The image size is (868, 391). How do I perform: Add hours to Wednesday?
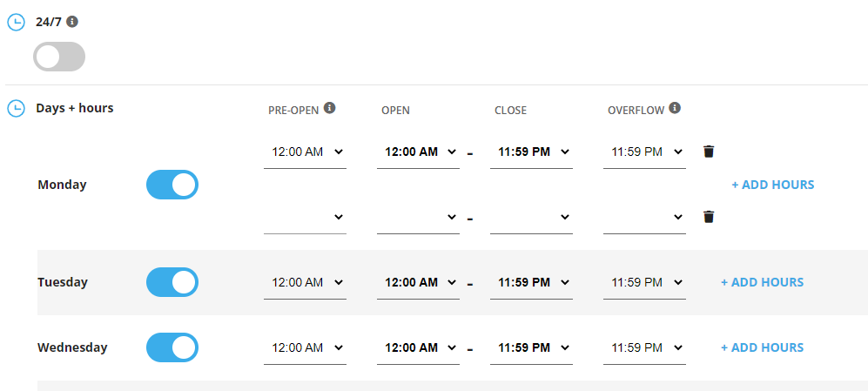[762, 347]
